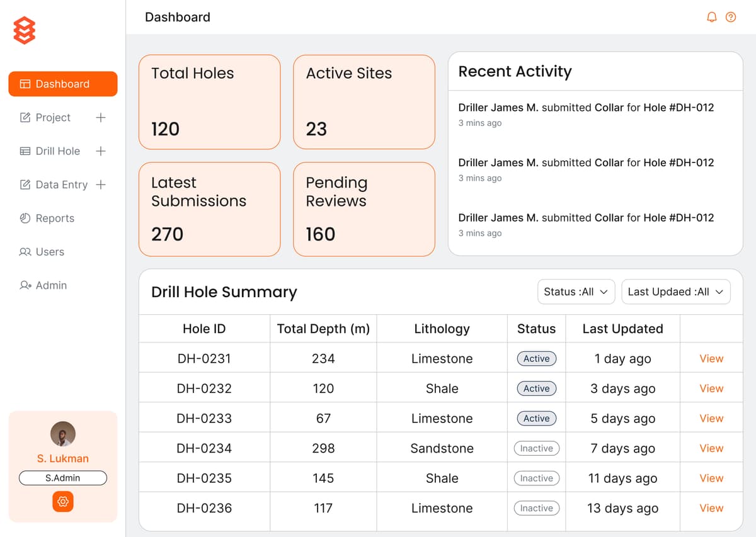
Task: Open notifications via the bell icon
Action: click(x=711, y=17)
